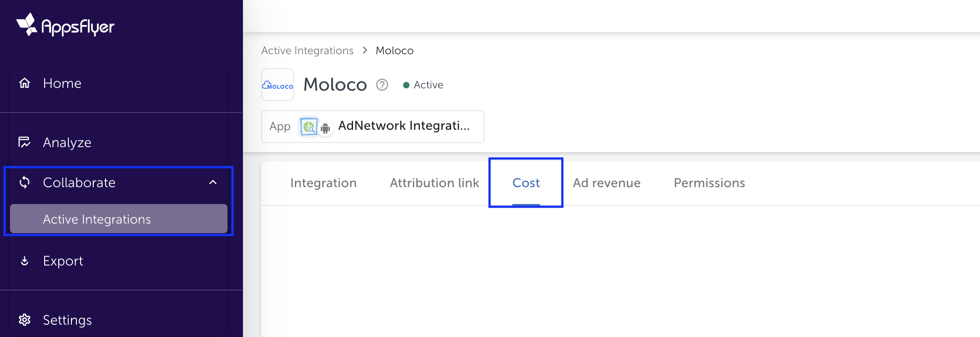
Task: Select the Cost tab
Action: 525,183
